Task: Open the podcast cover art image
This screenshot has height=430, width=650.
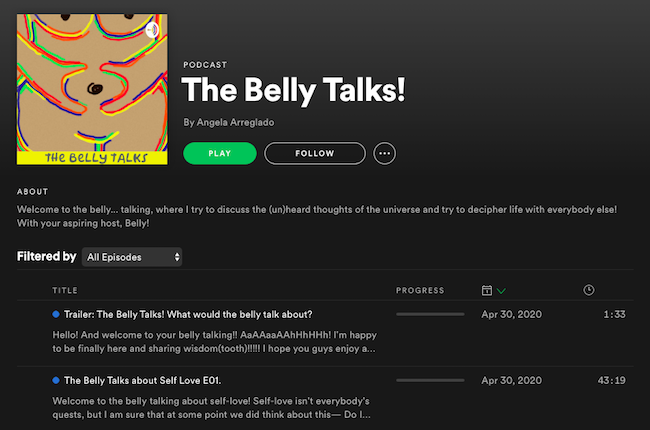Action: (x=93, y=88)
